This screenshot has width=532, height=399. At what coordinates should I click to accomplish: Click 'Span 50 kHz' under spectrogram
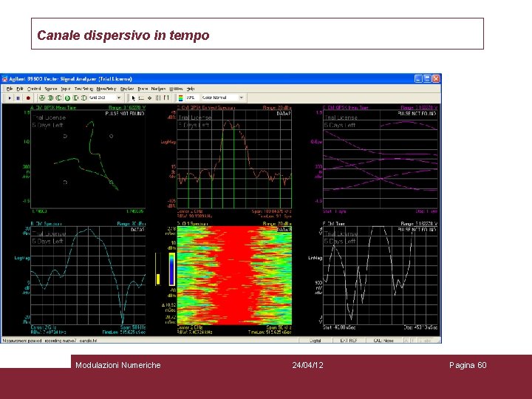(279, 327)
